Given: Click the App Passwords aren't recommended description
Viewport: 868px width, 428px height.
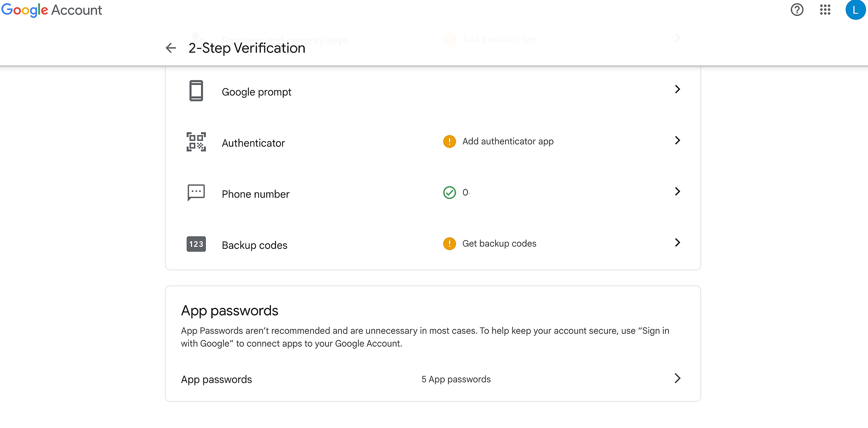Looking at the screenshot, I should click(x=425, y=337).
